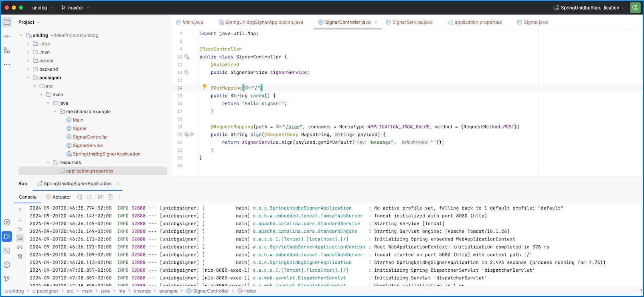644x297 pixels.
Task: Switch to the Signer.java tab
Action: tap(532, 22)
